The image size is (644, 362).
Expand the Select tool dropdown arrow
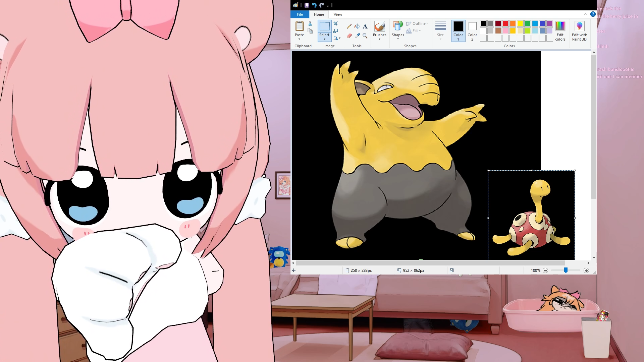(x=324, y=39)
